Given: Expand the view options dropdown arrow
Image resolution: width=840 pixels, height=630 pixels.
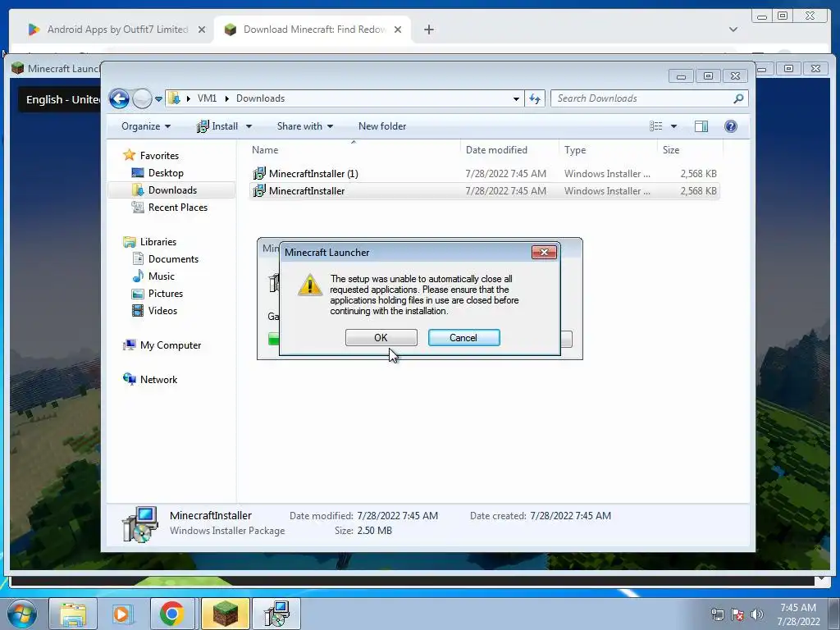Looking at the screenshot, I should [674, 126].
